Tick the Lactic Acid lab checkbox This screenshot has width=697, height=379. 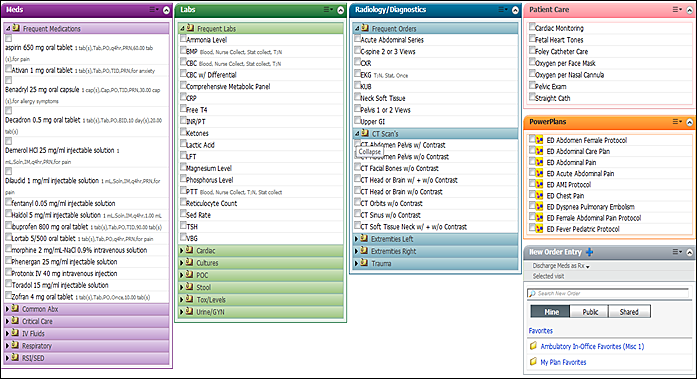tap(183, 144)
